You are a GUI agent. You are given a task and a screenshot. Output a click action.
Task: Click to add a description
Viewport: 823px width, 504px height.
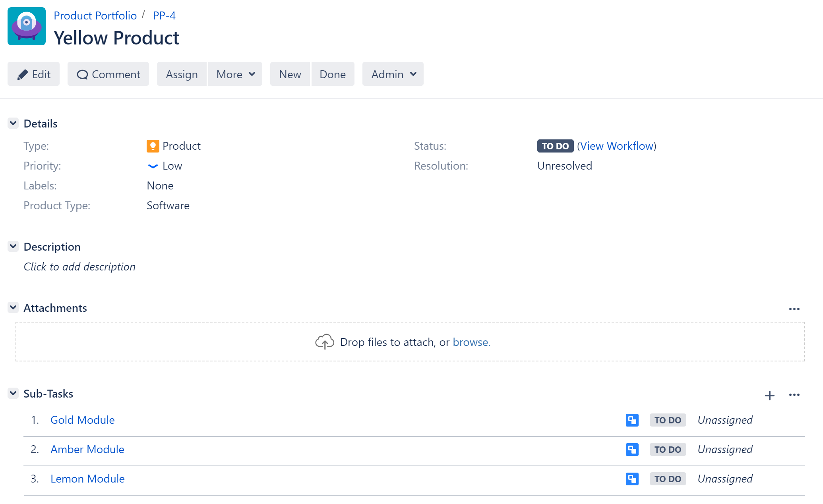coord(79,266)
